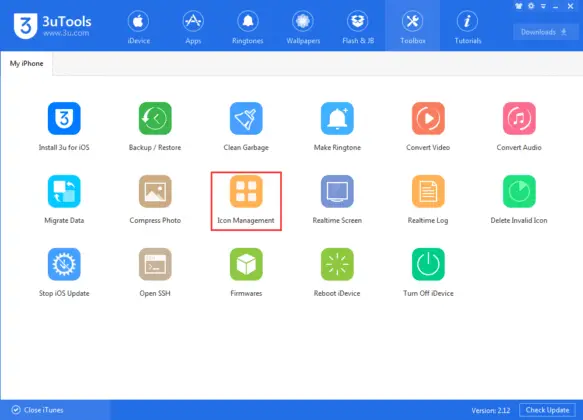Open the Convert Video tool
583x420 pixels.
(x=428, y=126)
